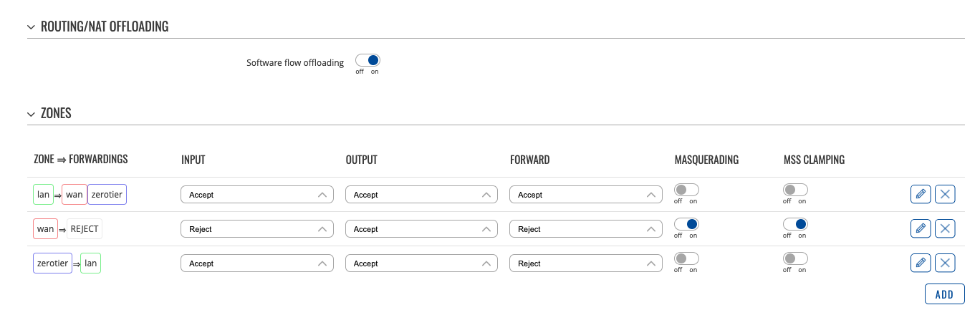Open Input policy dropdown for lan zone
This screenshot has height=310, width=980.
(x=257, y=195)
